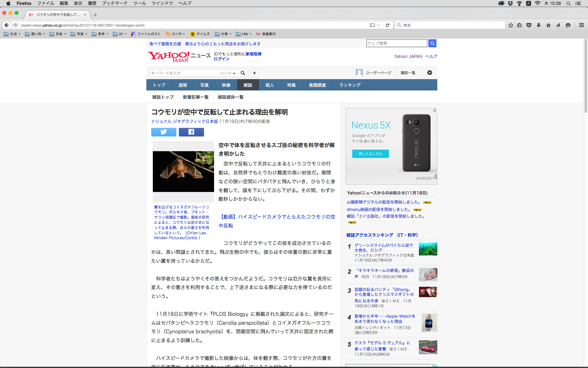Click the Firefox home icon
The height and width of the screenshot is (368, 588).
click(548, 25)
